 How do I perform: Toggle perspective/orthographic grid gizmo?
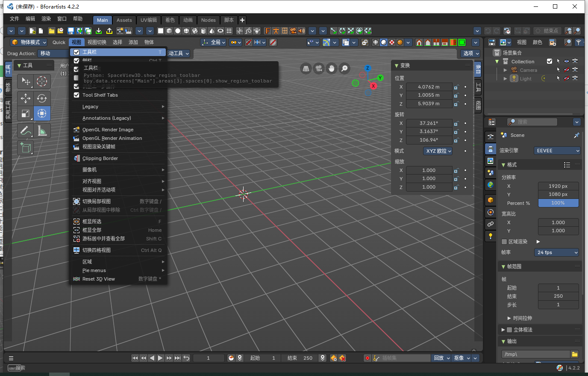tap(306, 68)
